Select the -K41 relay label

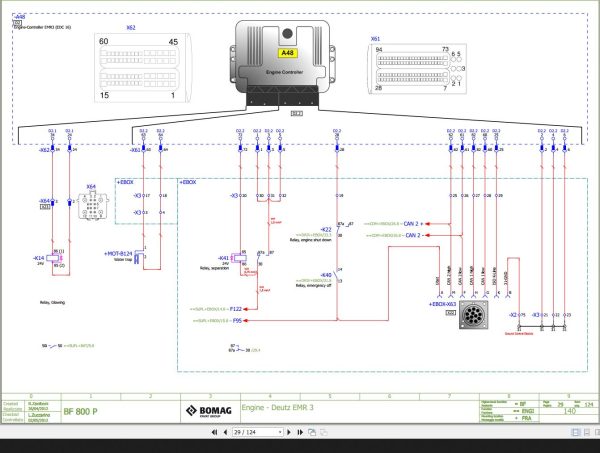223,258
